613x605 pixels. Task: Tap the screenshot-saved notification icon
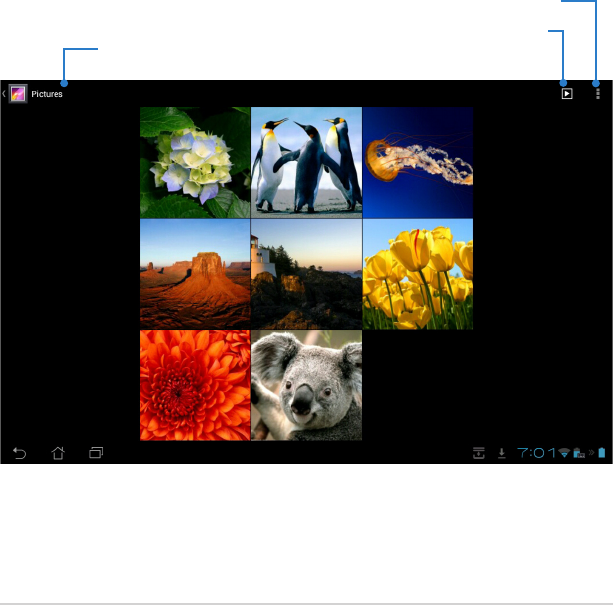(x=479, y=453)
